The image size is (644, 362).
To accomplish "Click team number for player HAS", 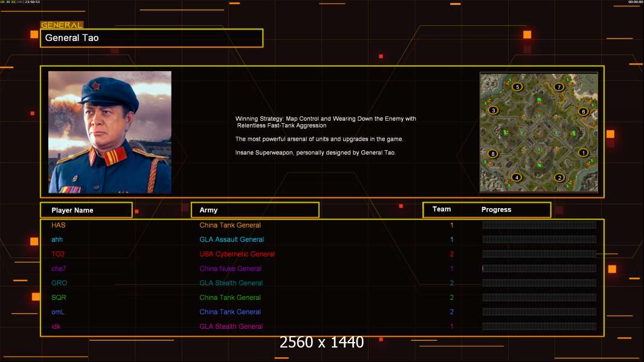I will pyautogui.click(x=451, y=225).
